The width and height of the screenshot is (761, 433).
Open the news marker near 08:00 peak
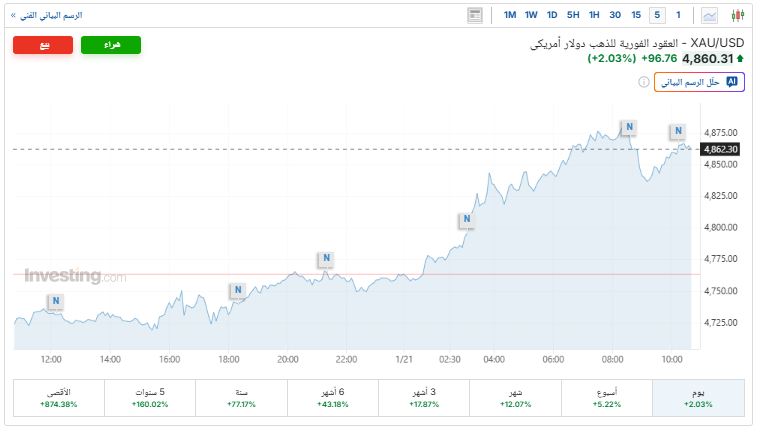pyautogui.click(x=628, y=127)
